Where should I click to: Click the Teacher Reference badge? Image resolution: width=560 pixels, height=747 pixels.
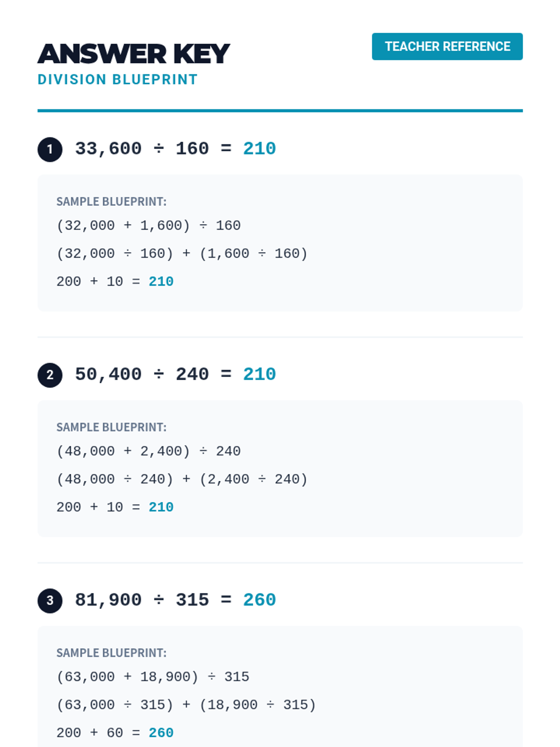tap(447, 47)
